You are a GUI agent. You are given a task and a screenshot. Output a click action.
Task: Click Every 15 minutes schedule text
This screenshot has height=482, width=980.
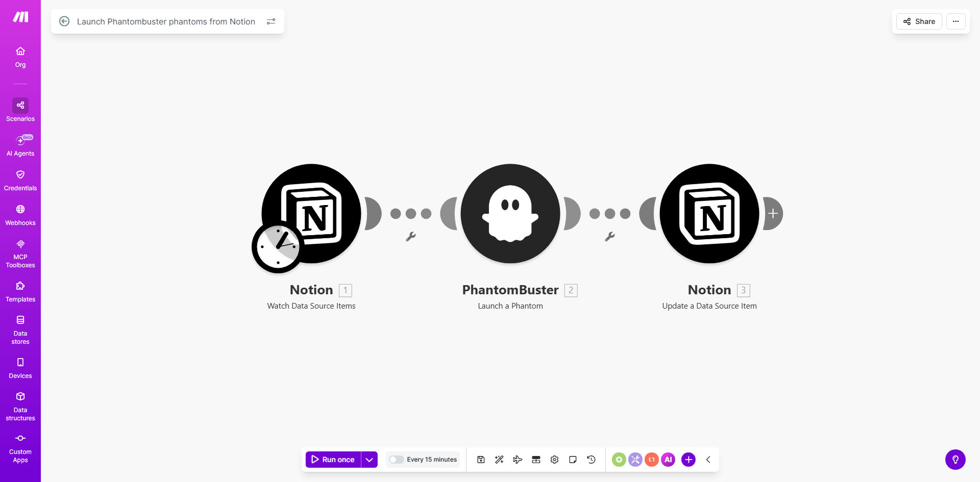tap(432, 460)
